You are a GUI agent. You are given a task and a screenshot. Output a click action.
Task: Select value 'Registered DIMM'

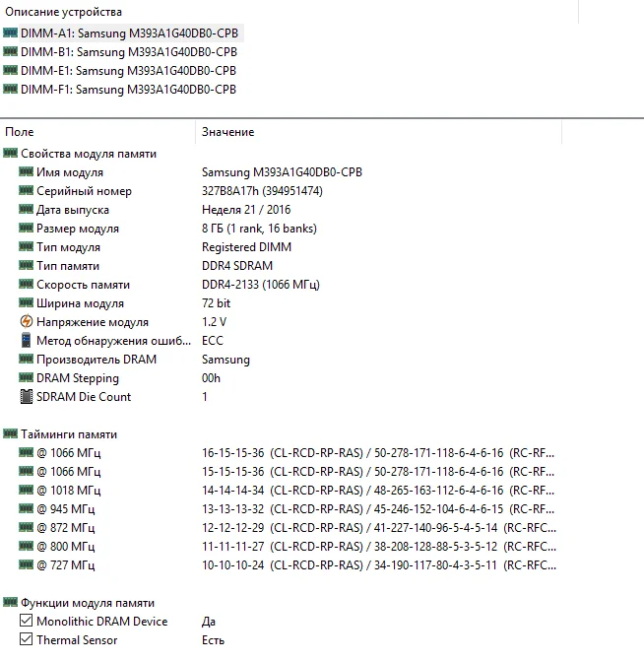point(246,247)
